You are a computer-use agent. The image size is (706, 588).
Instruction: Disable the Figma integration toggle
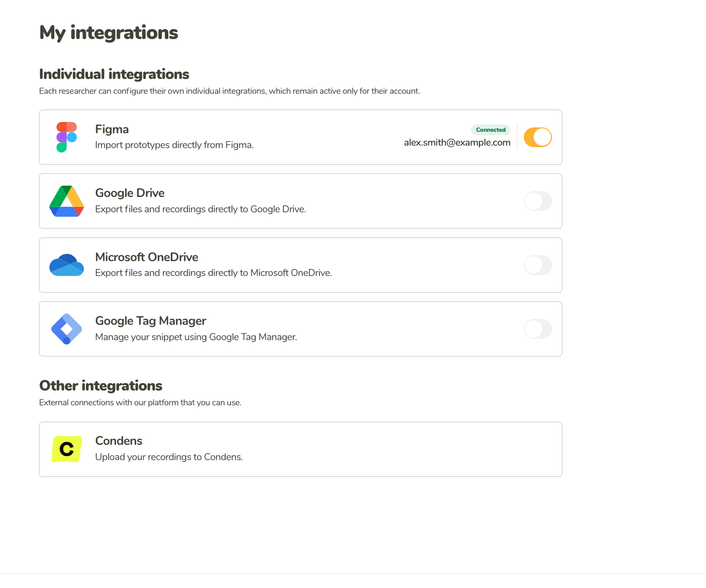[x=538, y=137]
